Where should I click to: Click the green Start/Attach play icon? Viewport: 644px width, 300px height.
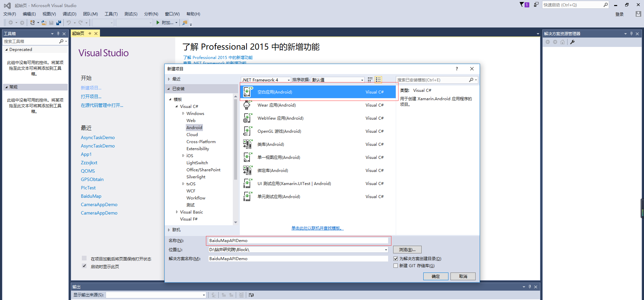(158, 22)
